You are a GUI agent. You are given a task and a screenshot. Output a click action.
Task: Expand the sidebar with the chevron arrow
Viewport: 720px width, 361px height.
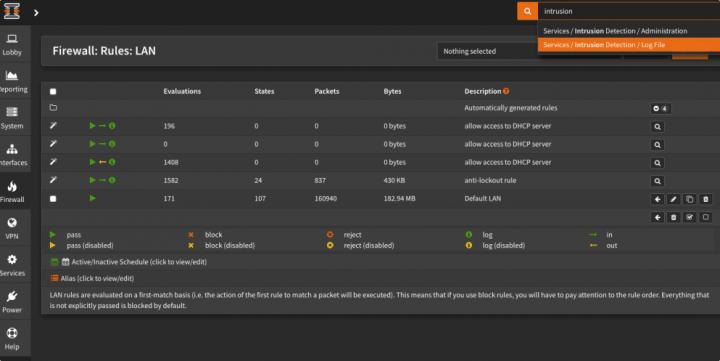point(36,12)
